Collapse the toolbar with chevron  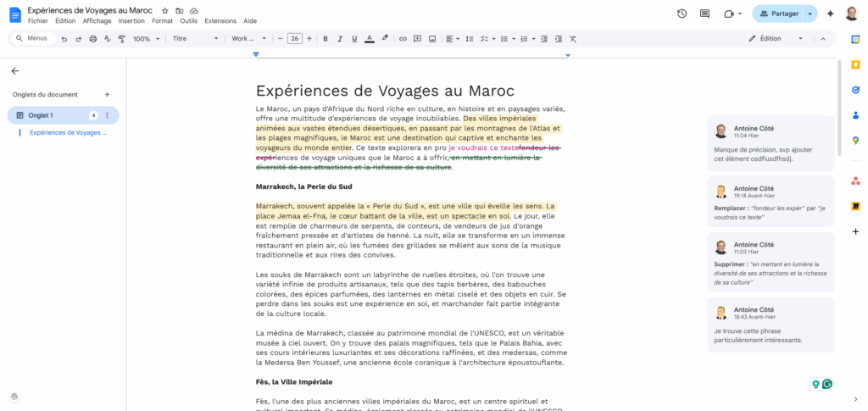pyautogui.click(x=822, y=39)
